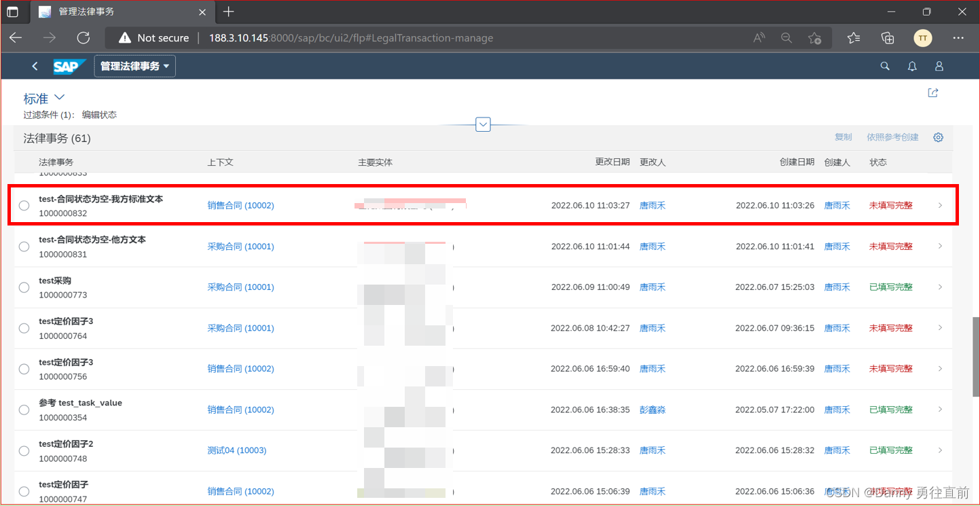Click the share/export icon above the filter area
The image size is (980, 506).
pos(932,92)
